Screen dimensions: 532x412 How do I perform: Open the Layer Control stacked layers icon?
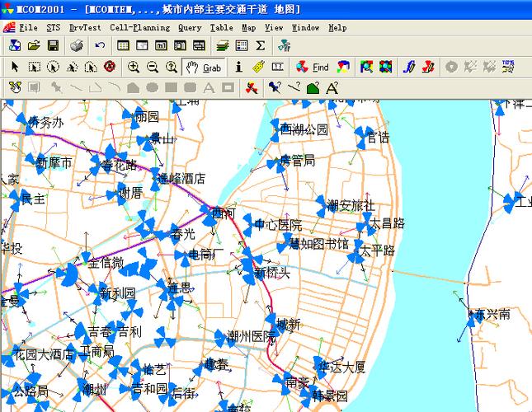click(x=222, y=45)
